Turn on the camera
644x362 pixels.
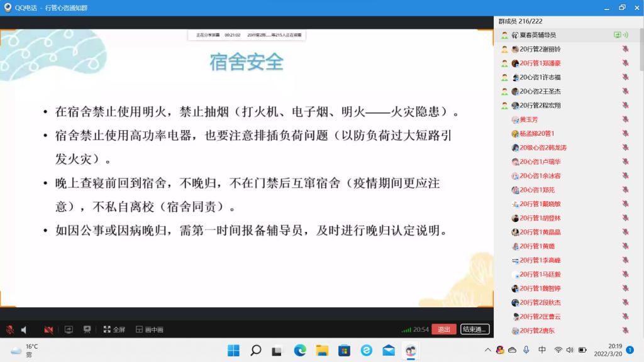coord(48,329)
